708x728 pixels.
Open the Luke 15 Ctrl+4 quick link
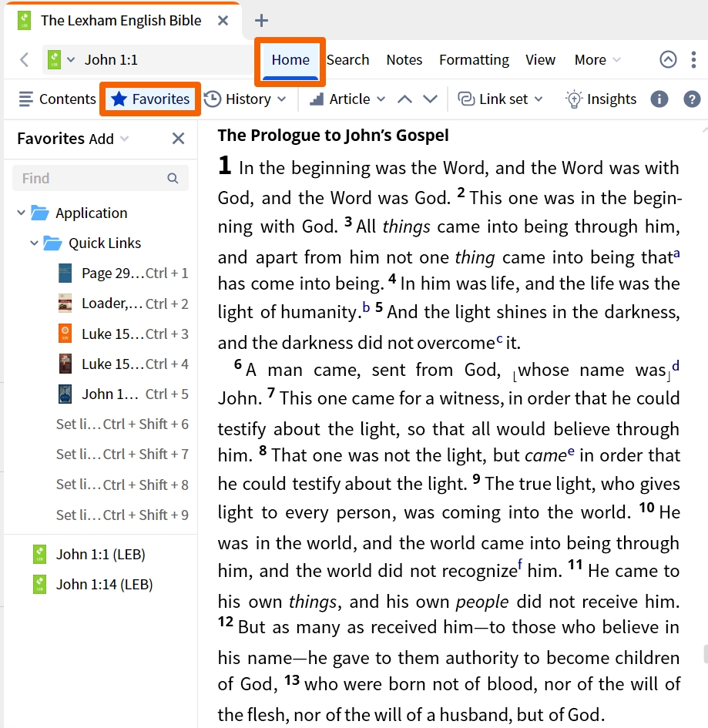[123, 364]
